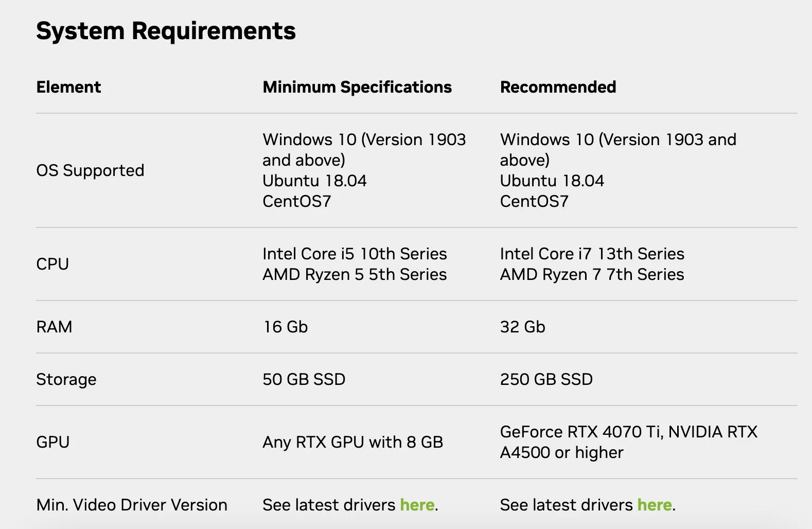Click the GeForce RTX 4070 Ti text

580,432
